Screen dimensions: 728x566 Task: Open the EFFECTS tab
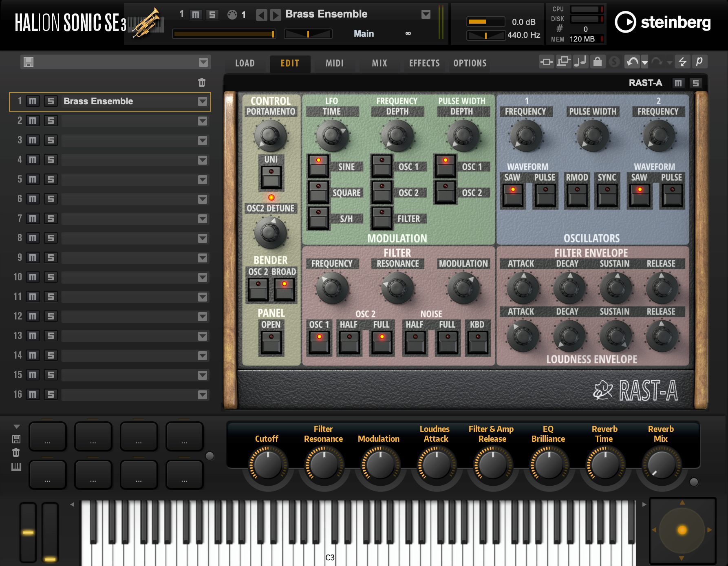pos(424,63)
